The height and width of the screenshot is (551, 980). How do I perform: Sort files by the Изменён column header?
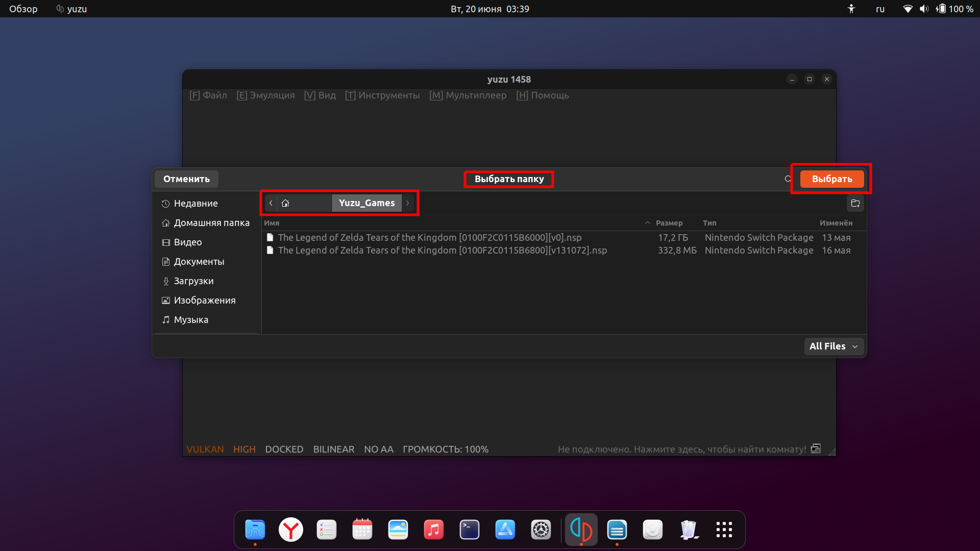[x=836, y=223]
